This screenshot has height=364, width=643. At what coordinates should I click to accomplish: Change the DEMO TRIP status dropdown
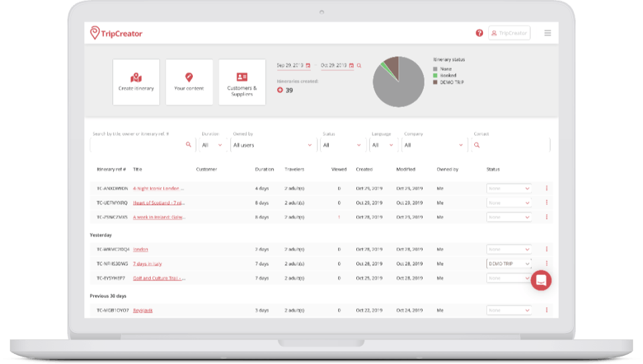coord(509,264)
